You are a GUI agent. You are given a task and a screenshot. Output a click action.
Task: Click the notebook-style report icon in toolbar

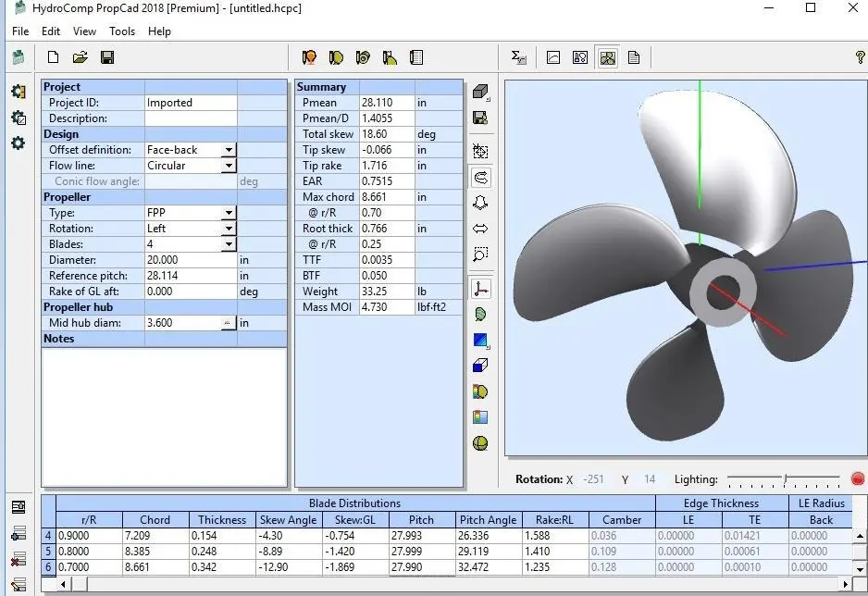416,57
